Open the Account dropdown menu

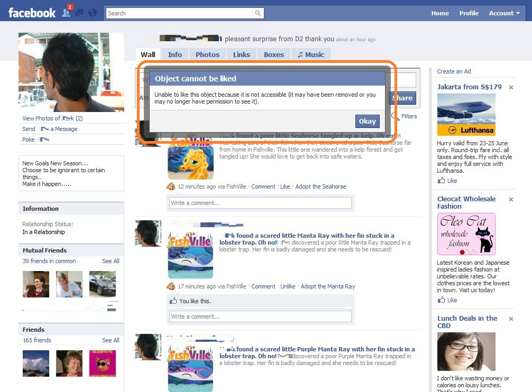pyautogui.click(x=504, y=13)
